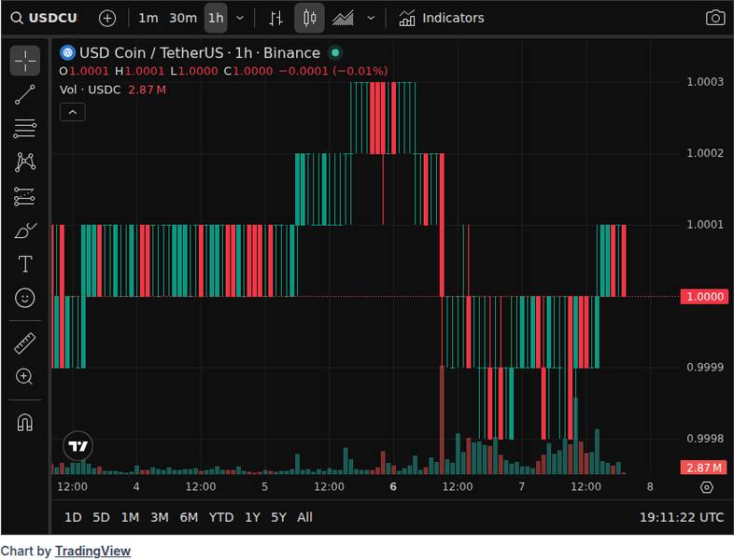Open the emoji icons tool

pos(25,298)
